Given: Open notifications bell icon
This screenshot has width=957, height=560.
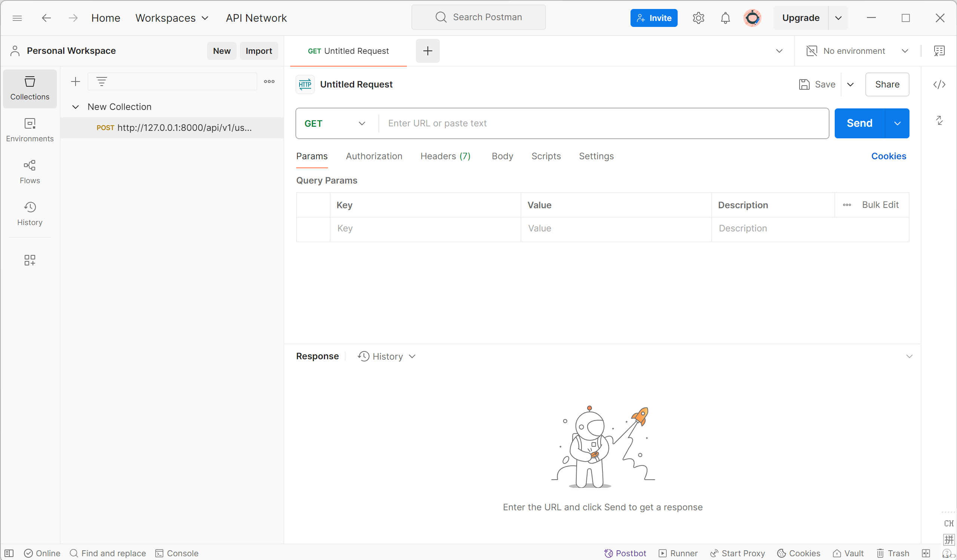Looking at the screenshot, I should pos(725,18).
